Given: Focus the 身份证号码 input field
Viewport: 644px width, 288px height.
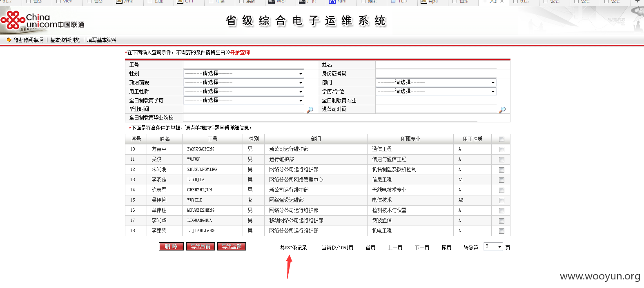Looking at the screenshot, I should coord(436,73).
